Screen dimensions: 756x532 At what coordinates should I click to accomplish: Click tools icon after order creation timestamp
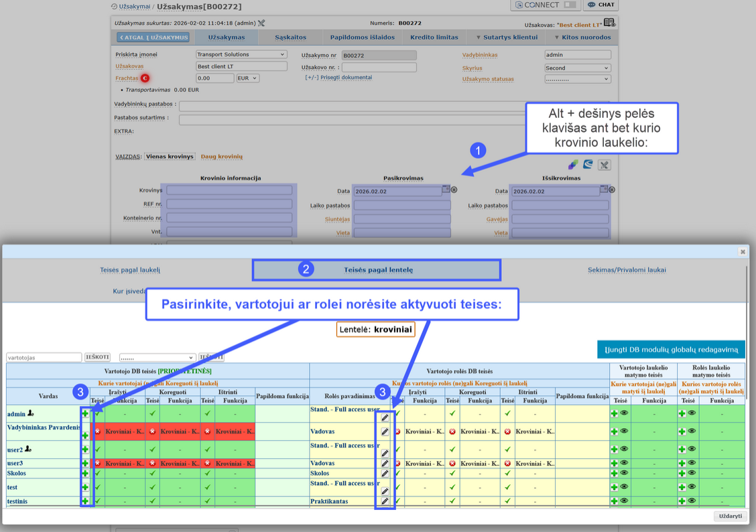[x=261, y=23]
